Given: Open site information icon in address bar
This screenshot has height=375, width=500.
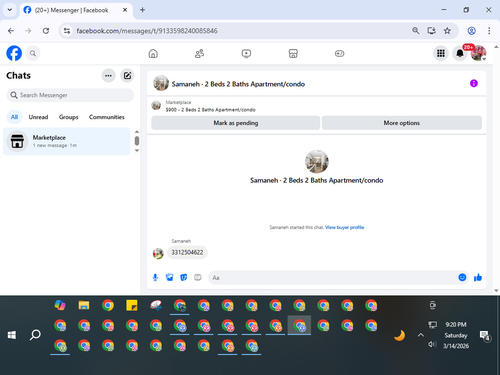Looking at the screenshot, I should coord(67,31).
